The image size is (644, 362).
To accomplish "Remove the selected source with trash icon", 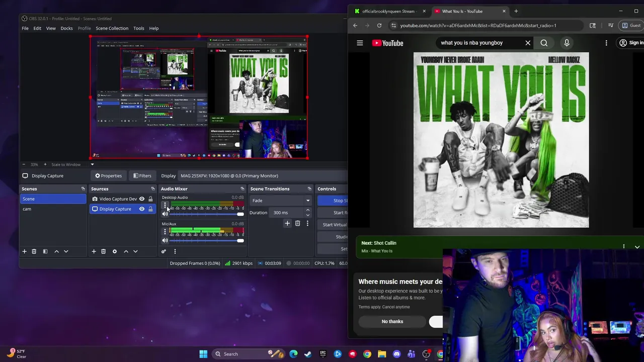I will pyautogui.click(x=103, y=251).
